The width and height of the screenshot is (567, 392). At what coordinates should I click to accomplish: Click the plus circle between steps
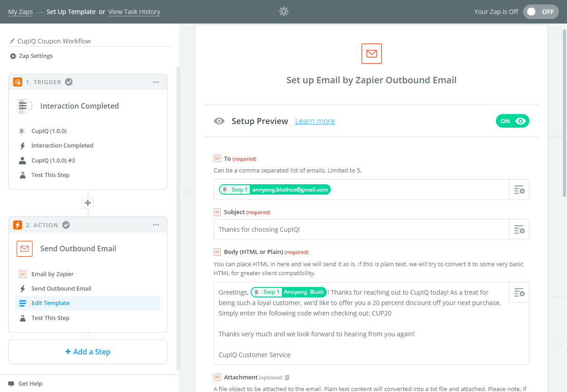click(x=88, y=202)
